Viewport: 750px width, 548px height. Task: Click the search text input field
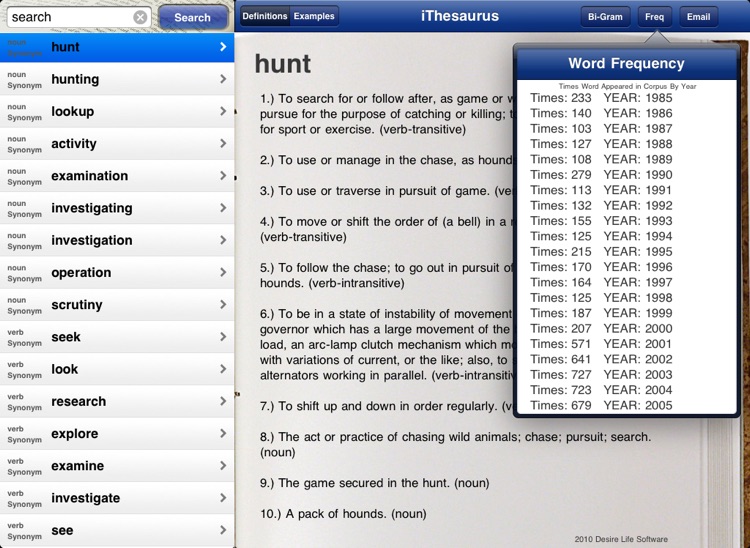click(x=79, y=17)
